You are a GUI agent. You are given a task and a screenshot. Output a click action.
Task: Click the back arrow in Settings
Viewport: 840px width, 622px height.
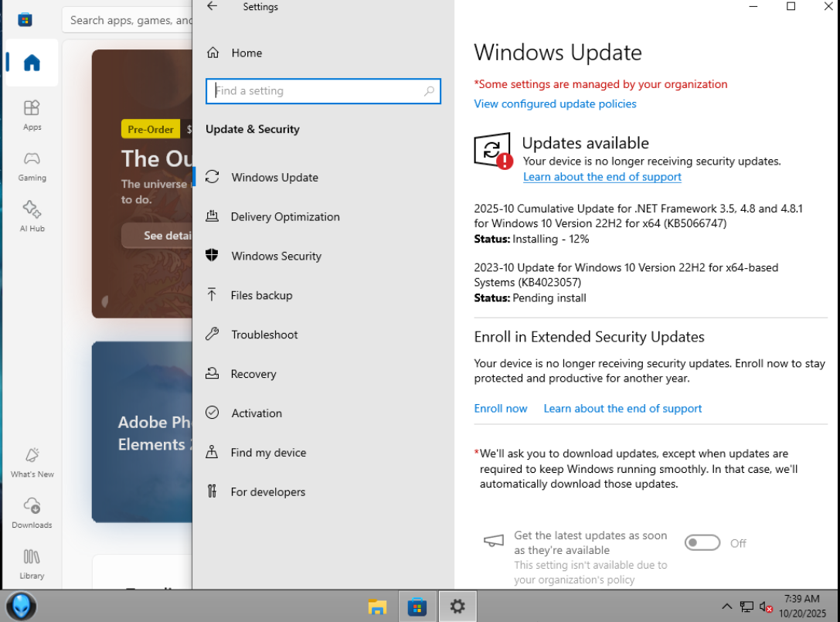pos(213,6)
